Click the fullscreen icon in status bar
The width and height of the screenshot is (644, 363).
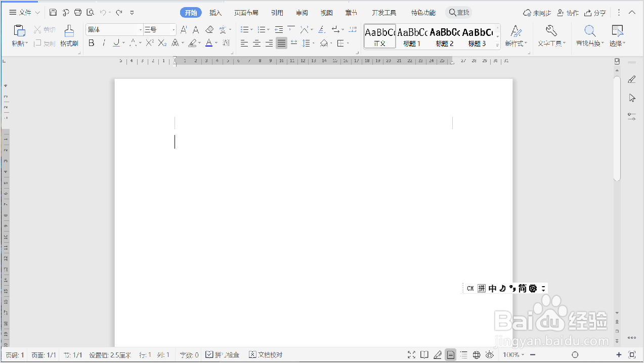click(412, 355)
